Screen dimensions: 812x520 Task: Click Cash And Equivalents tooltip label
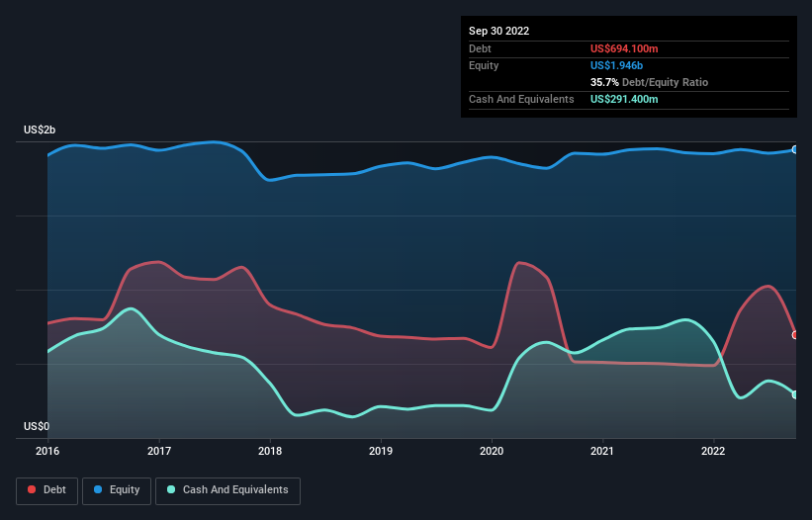pyautogui.click(x=521, y=99)
